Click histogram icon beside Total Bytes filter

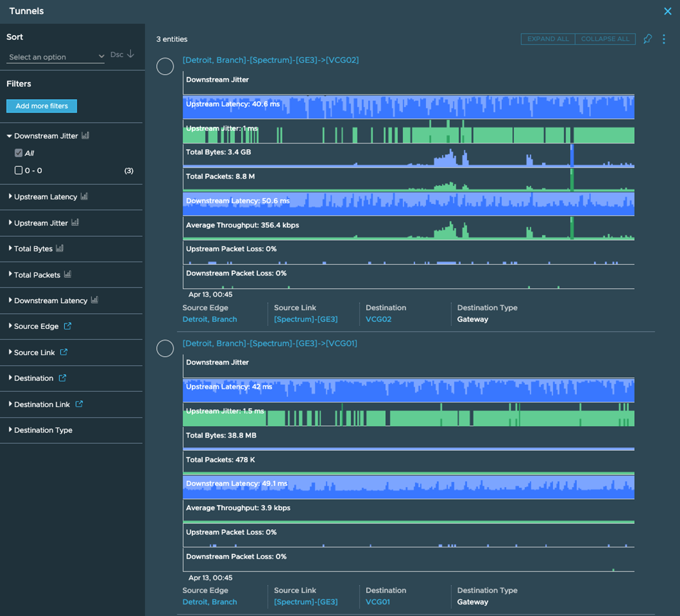tap(60, 249)
